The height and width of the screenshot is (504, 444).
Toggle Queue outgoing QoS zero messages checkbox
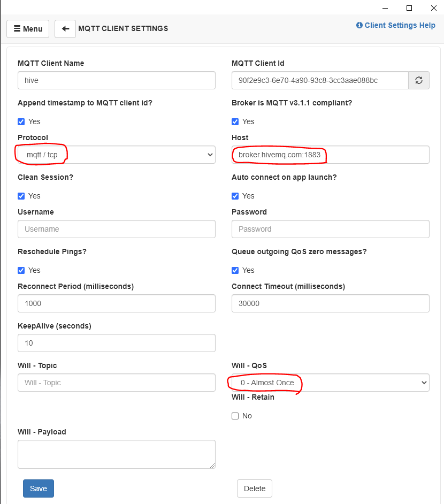pos(235,270)
